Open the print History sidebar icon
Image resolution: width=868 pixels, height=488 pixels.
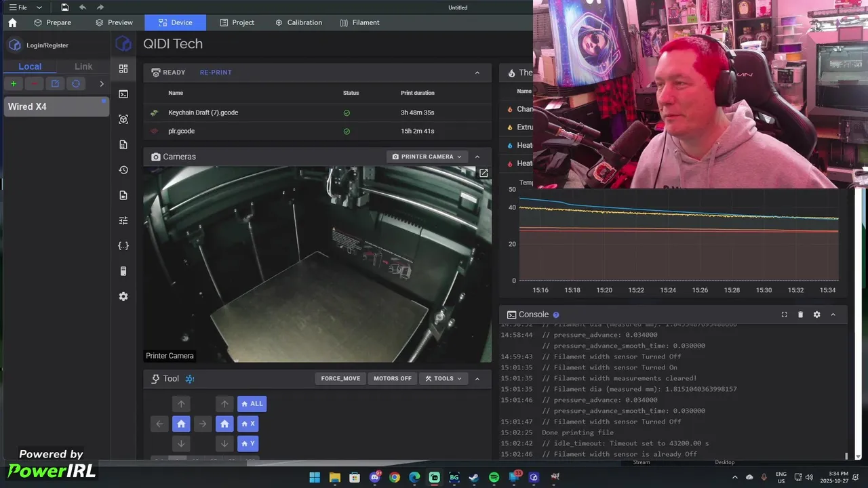[123, 169]
